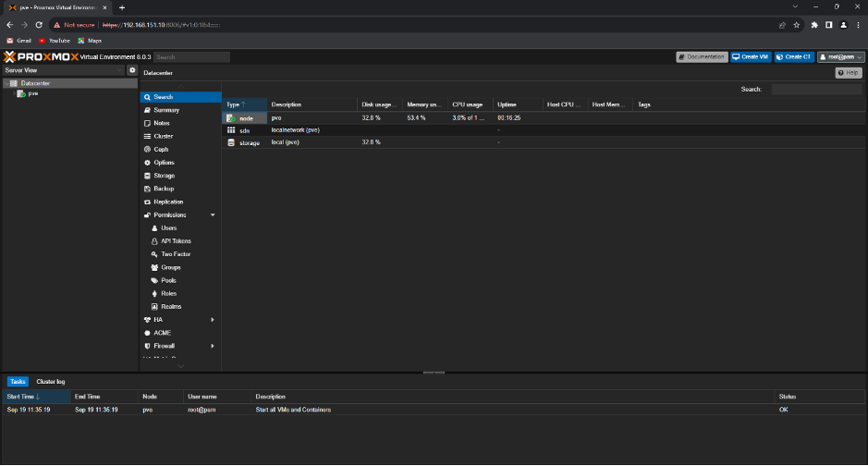
Task: Click the API Tokens icon
Action: [x=154, y=241]
